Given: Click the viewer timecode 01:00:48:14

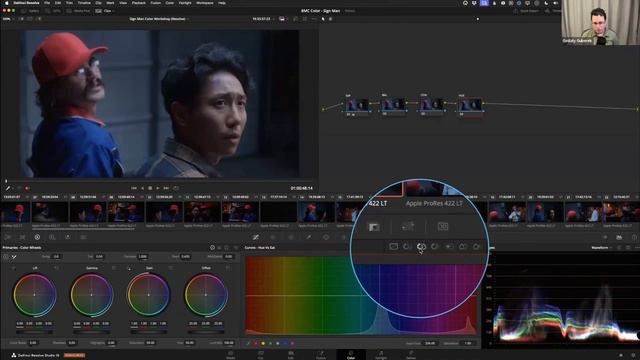Looking at the screenshot, I should click(x=302, y=188).
